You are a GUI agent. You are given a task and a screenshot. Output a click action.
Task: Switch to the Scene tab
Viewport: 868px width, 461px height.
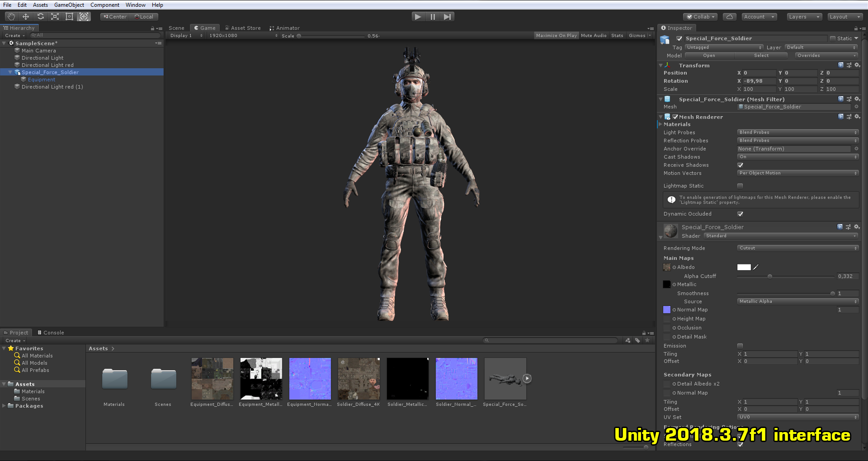(x=176, y=28)
